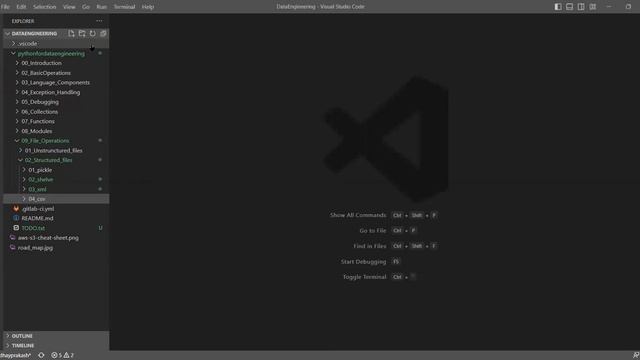The image size is (640, 360).
Task: Toggle primary side bar layout icon
Action: 558,7
